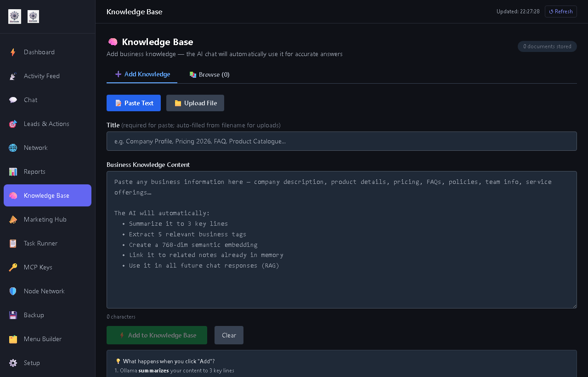Click the Leads & Actions target icon
This screenshot has height=377, width=588.
[x=13, y=124]
